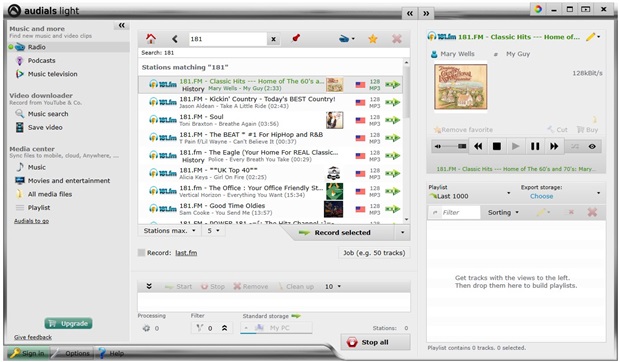Click the Mary Wells album cover thumbnail

click(461, 87)
